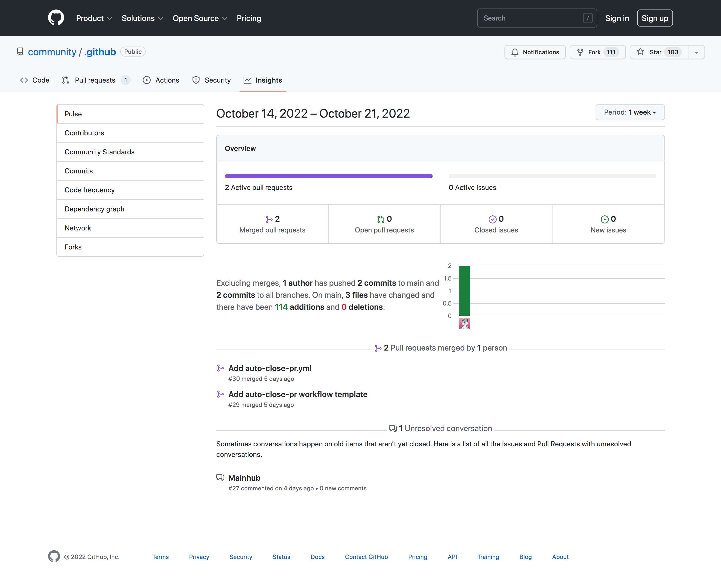Click the GitHub logo in header
The width and height of the screenshot is (721, 588).
tap(56, 18)
